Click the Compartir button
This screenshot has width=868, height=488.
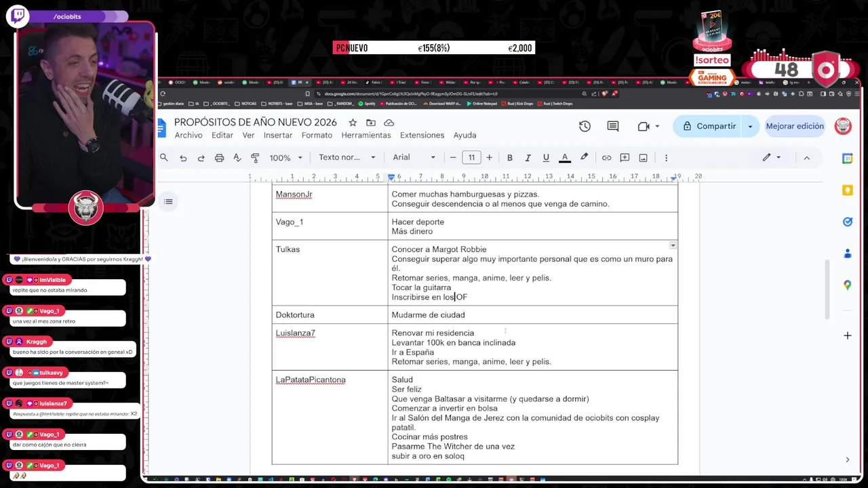(x=709, y=126)
